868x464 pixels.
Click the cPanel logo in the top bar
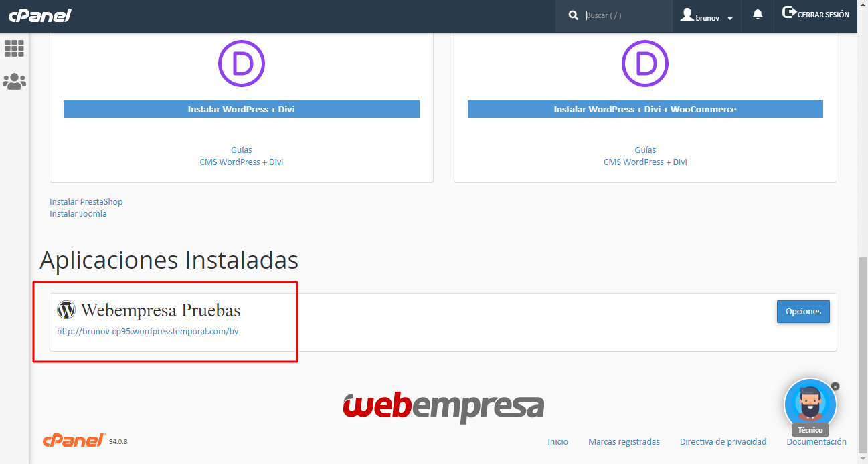pyautogui.click(x=40, y=15)
